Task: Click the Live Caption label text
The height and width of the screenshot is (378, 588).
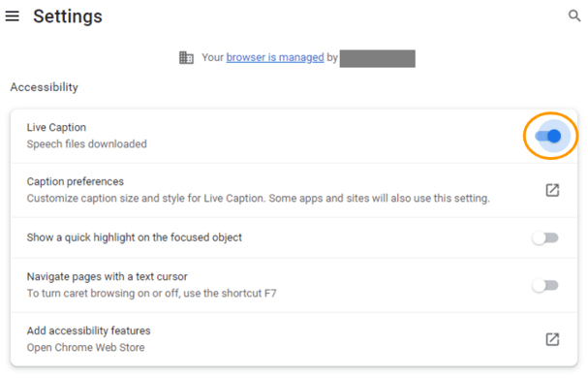Action: [x=56, y=128]
